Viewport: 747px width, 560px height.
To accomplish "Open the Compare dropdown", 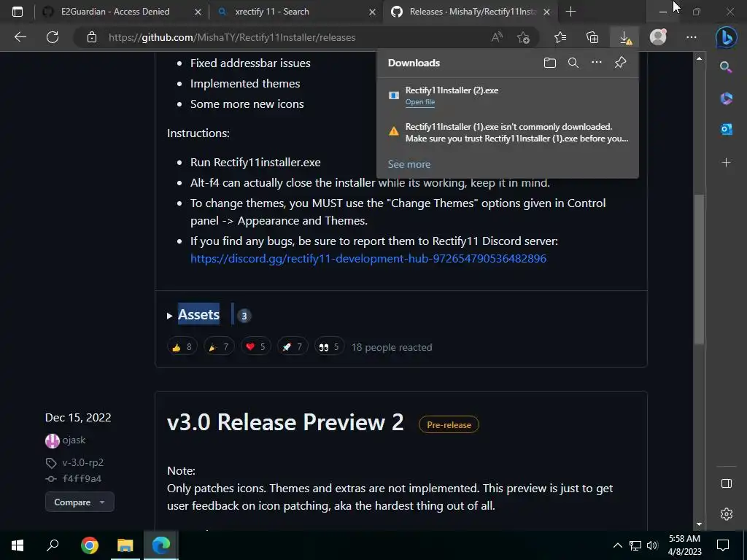I will pos(80,502).
